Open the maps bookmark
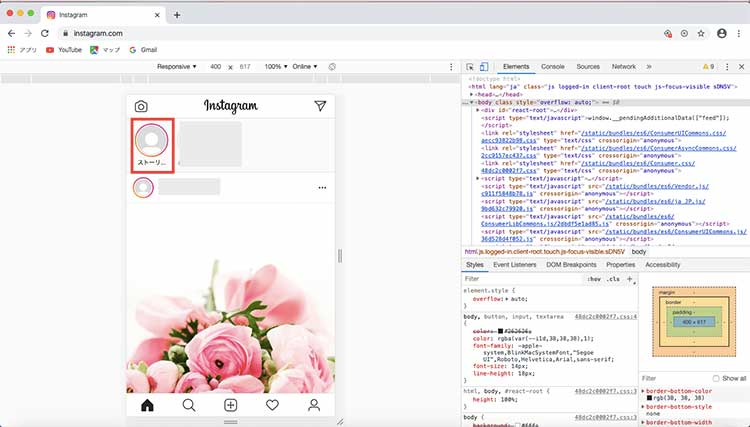 pos(105,50)
